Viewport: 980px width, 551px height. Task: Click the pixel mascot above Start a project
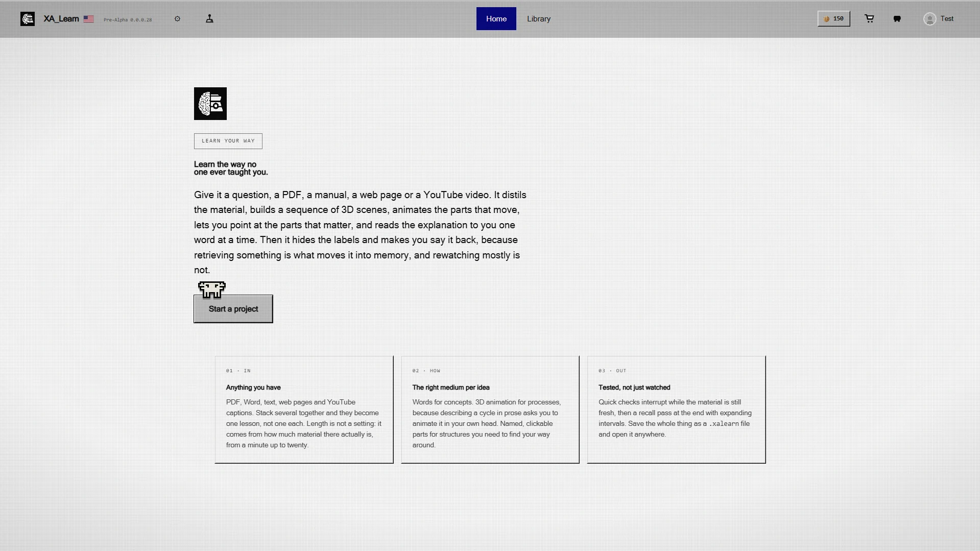[212, 290]
